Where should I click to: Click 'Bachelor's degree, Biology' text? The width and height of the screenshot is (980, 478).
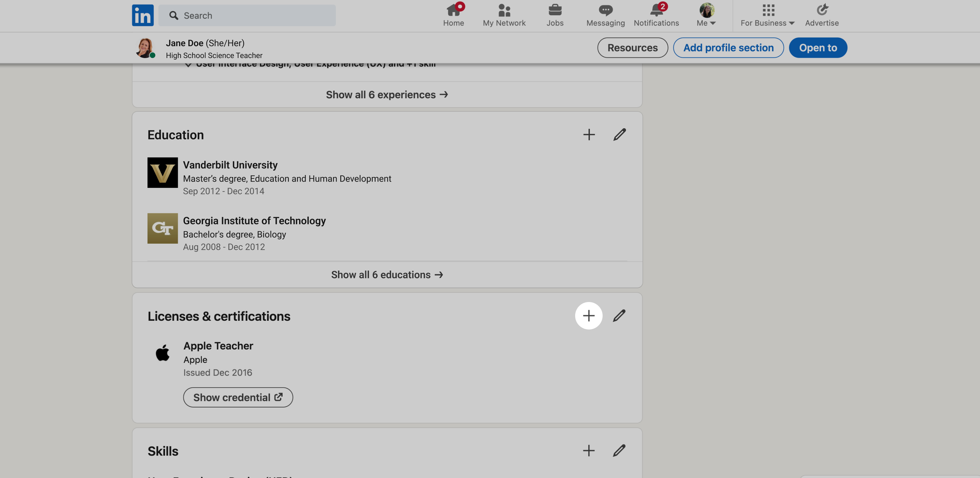(x=234, y=234)
